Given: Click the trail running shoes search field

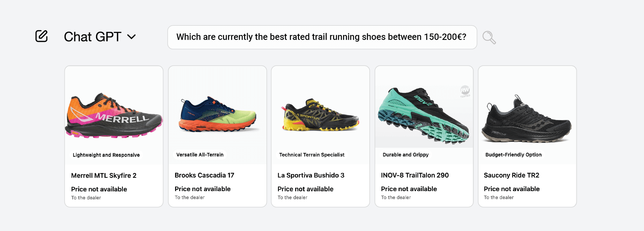Looking at the screenshot, I should tap(321, 37).
